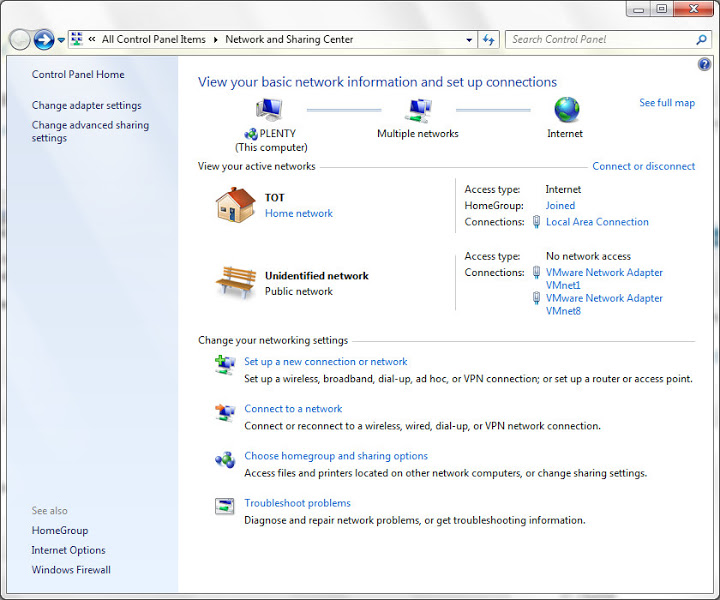This screenshot has width=720, height=600.
Task: Click Connect to a network link
Action: pos(293,409)
